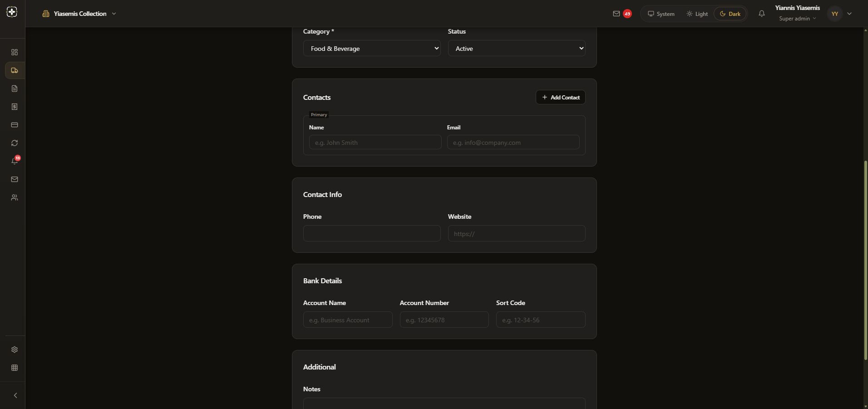Open the users icon in sidebar
868x409 pixels.
[x=15, y=197]
